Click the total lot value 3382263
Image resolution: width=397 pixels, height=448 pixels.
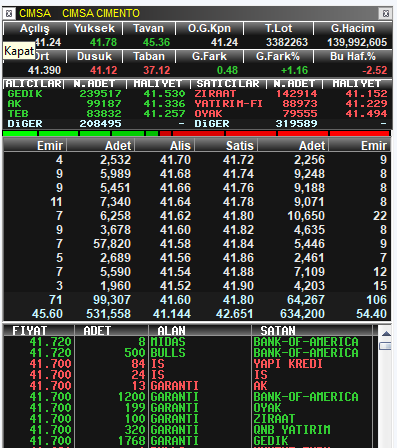click(287, 42)
